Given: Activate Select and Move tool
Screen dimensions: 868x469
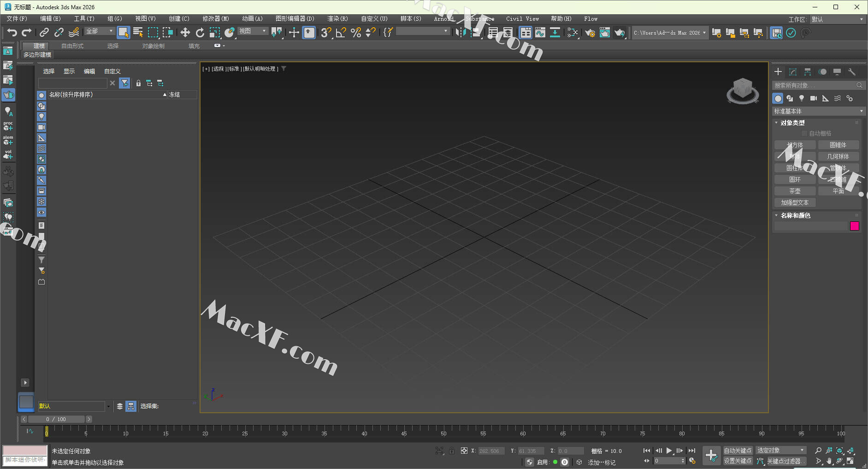Looking at the screenshot, I should (185, 32).
